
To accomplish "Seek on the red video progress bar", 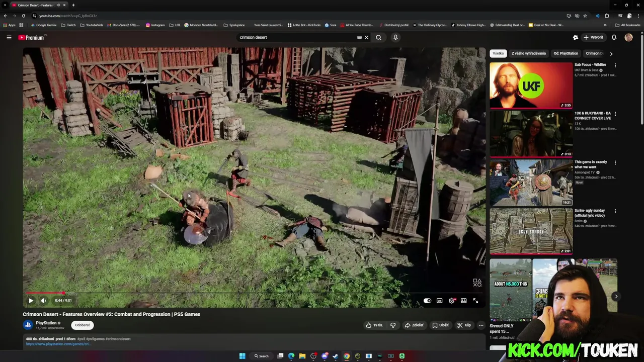I will click(254, 293).
